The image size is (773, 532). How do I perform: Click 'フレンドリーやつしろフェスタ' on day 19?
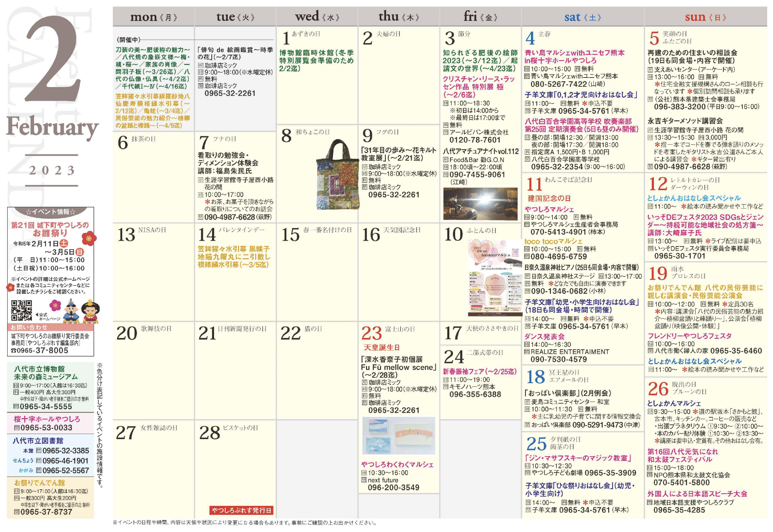[x=690, y=336]
